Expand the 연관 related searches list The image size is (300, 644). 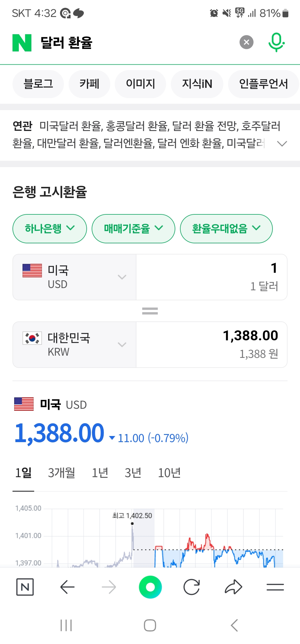pyautogui.click(x=282, y=143)
